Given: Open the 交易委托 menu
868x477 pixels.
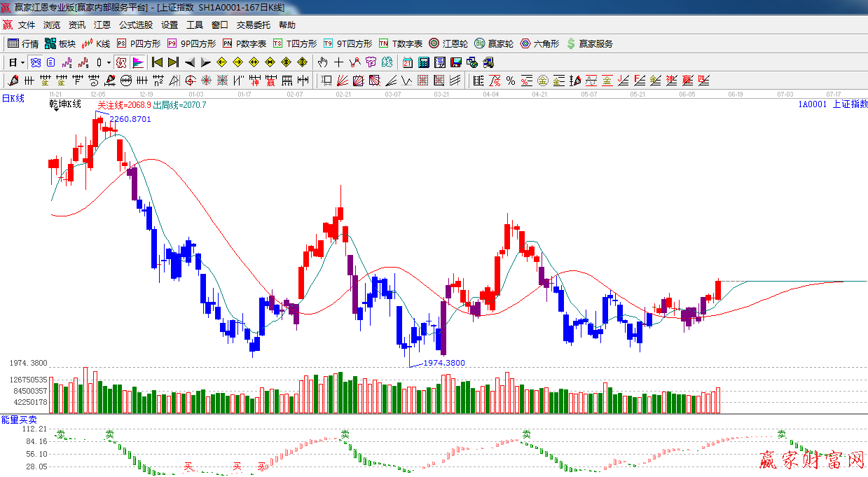Looking at the screenshot, I should click(x=253, y=25).
